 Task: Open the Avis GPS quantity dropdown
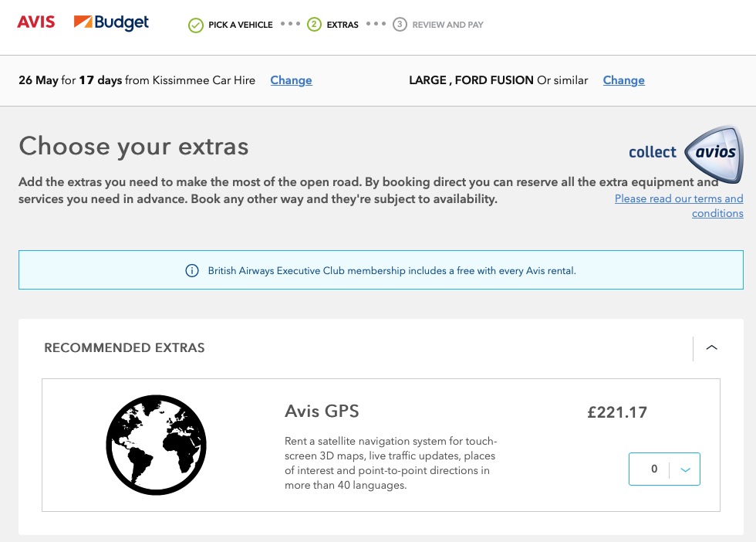tap(664, 469)
